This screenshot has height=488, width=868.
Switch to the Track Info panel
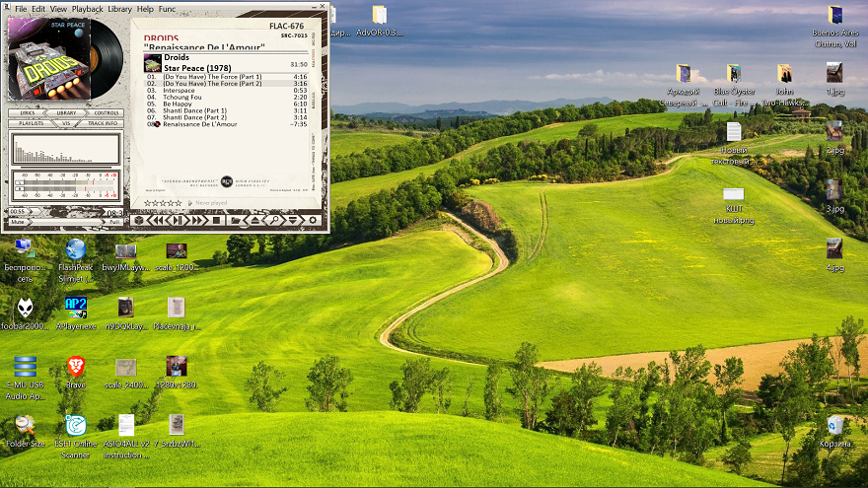point(103,124)
